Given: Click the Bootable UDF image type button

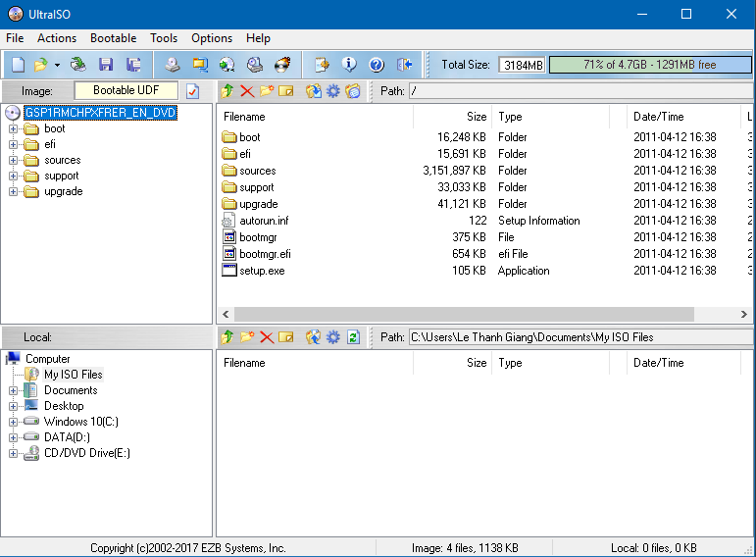Looking at the screenshot, I should pyautogui.click(x=126, y=90).
